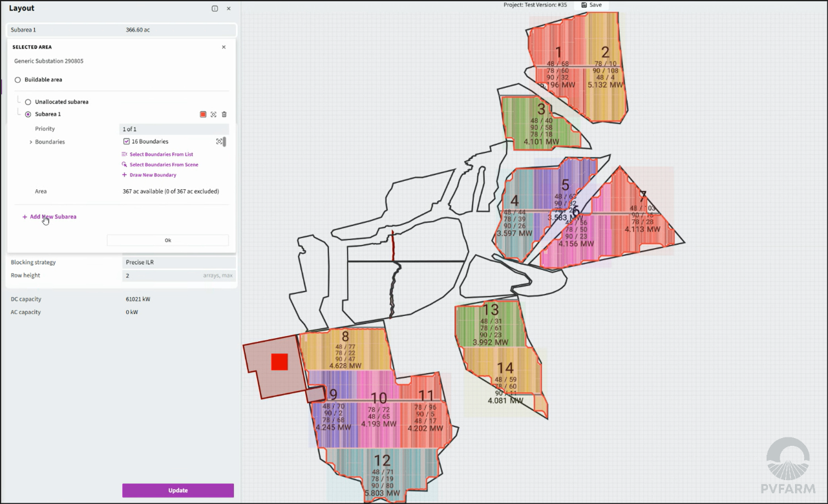Open Subarea 1 red color swatch
Screen dimensions: 828x504
(x=203, y=114)
